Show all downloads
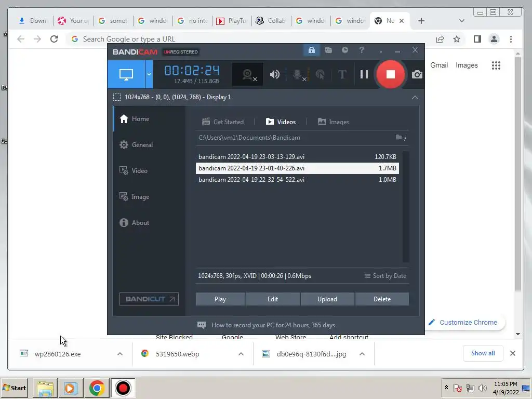The height and width of the screenshot is (399, 532). 483,353
